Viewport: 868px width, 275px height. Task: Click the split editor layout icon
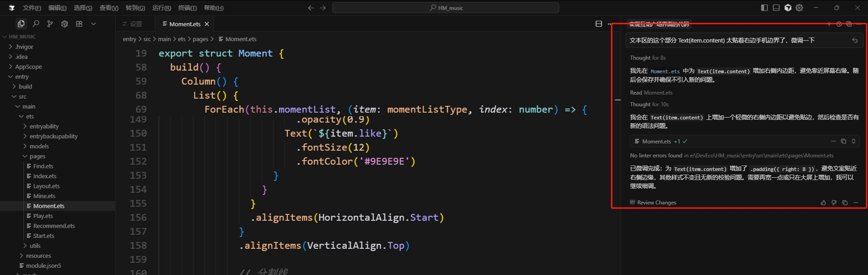599,24
